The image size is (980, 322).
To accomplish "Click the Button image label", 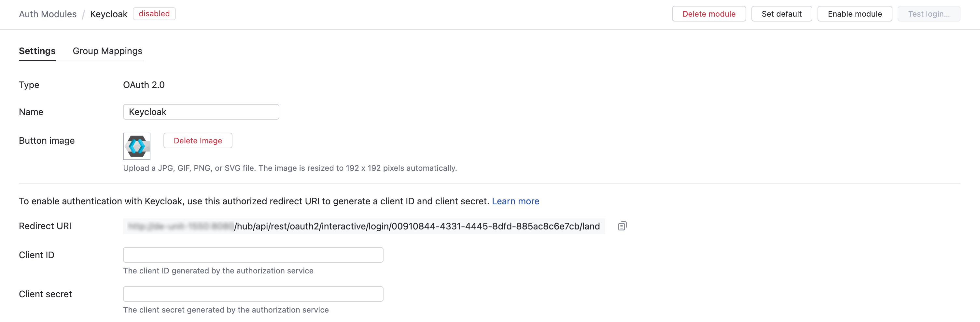I will coord(47,141).
